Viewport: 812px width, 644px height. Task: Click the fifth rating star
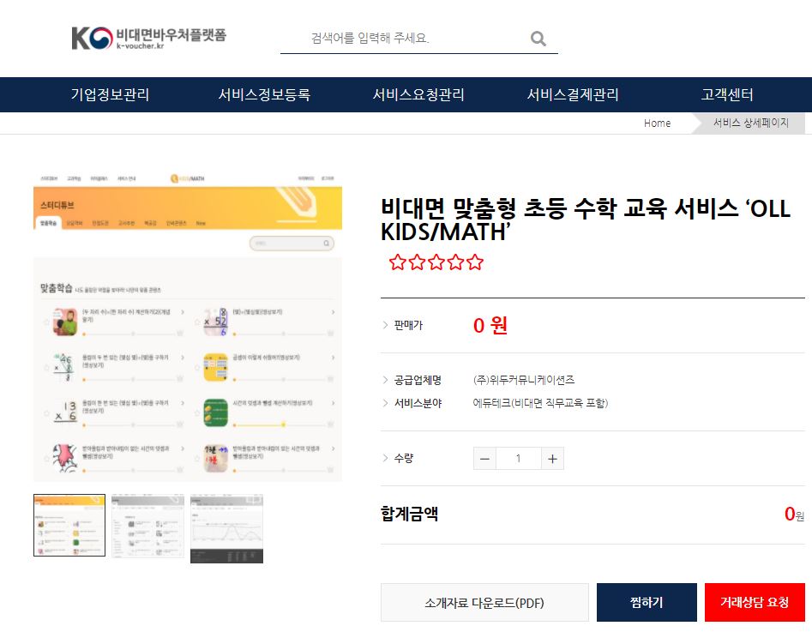[475, 262]
